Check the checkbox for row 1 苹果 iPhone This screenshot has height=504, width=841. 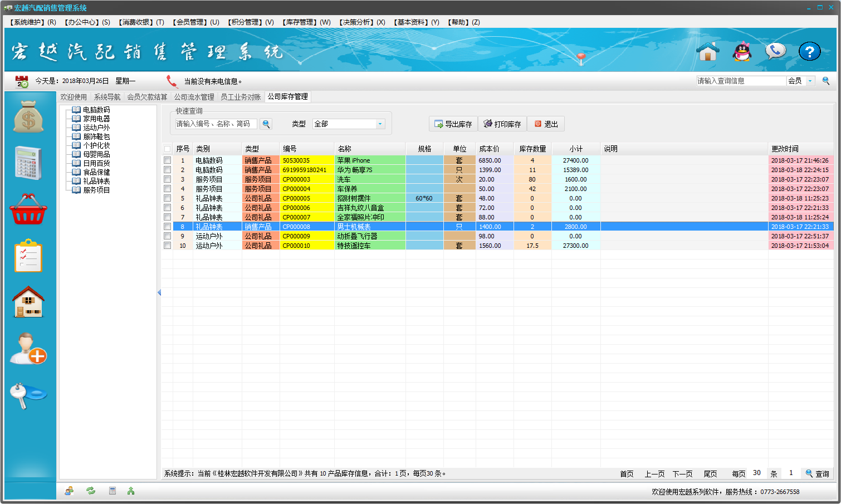(167, 160)
